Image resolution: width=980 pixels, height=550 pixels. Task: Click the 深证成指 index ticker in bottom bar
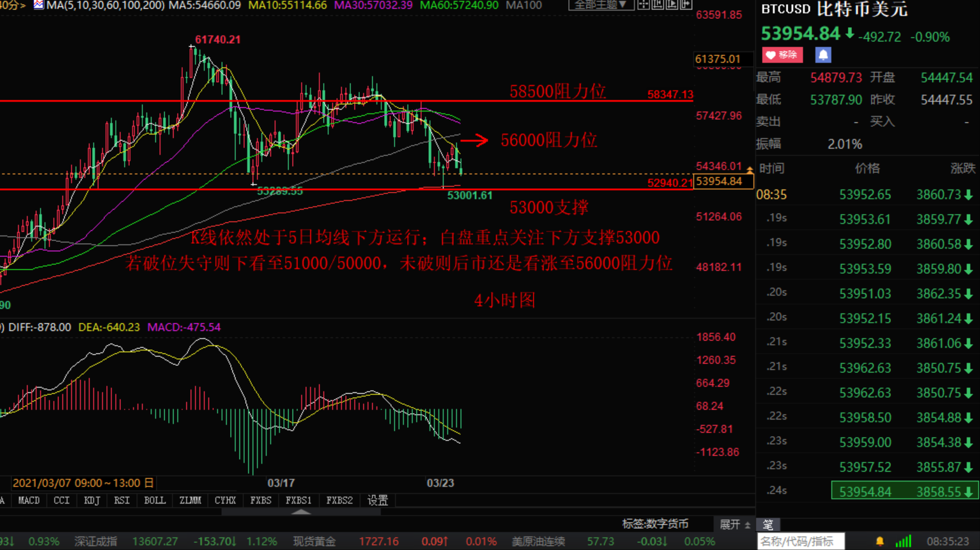point(96,542)
